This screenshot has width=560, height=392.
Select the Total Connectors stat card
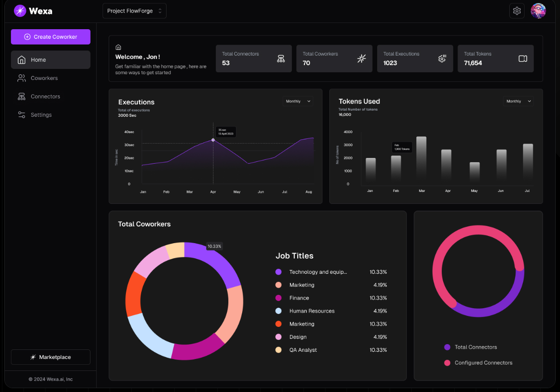254,58
